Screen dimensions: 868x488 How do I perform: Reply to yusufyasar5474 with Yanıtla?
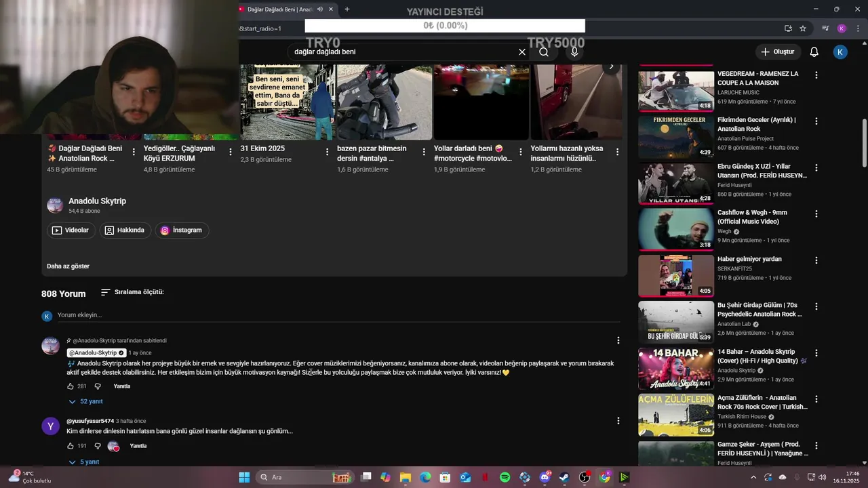click(x=138, y=446)
